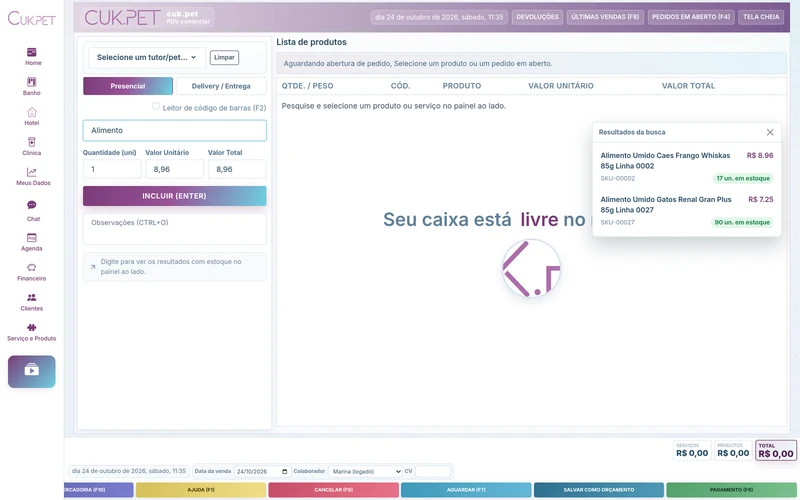Click the video tutorial button in sidebar
The width and height of the screenshot is (800, 500).
(x=32, y=371)
